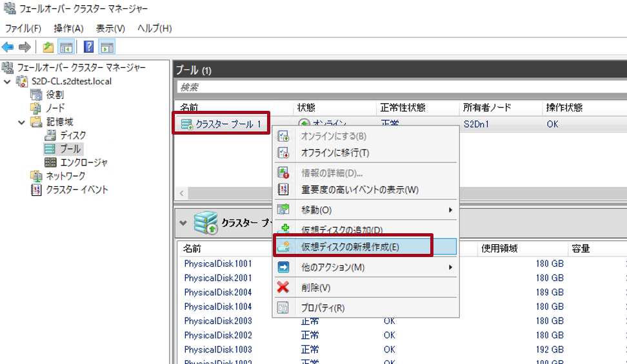Image resolution: width=627 pixels, height=364 pixels.
Task: Select the エンクロージャ tree item
Action: (84, 162)
